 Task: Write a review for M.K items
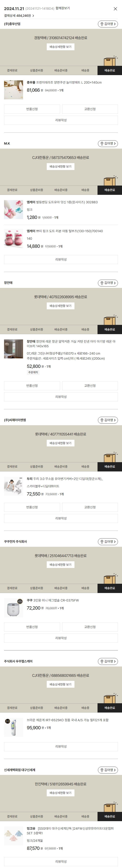(x=61, y=259)
